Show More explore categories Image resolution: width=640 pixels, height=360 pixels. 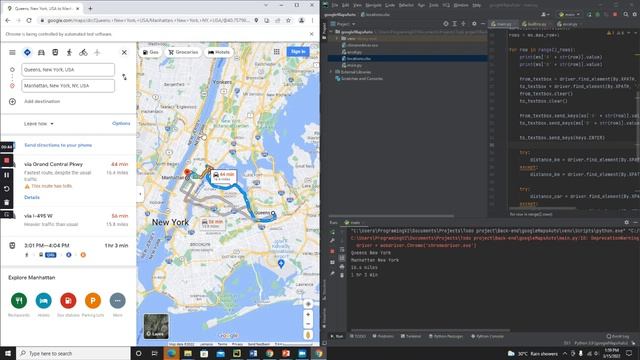[118, 300]
